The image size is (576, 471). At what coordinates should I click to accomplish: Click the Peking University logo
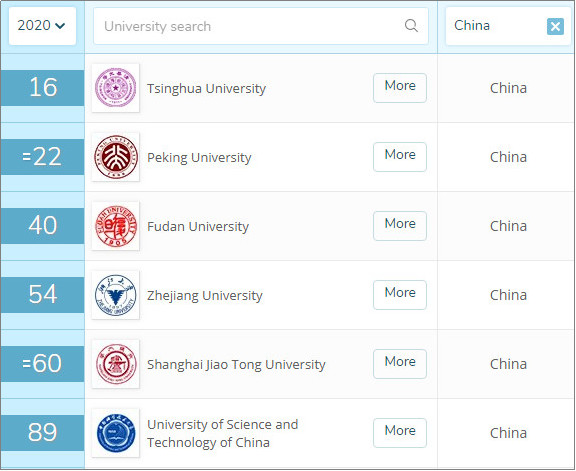(x=115, y=157)
